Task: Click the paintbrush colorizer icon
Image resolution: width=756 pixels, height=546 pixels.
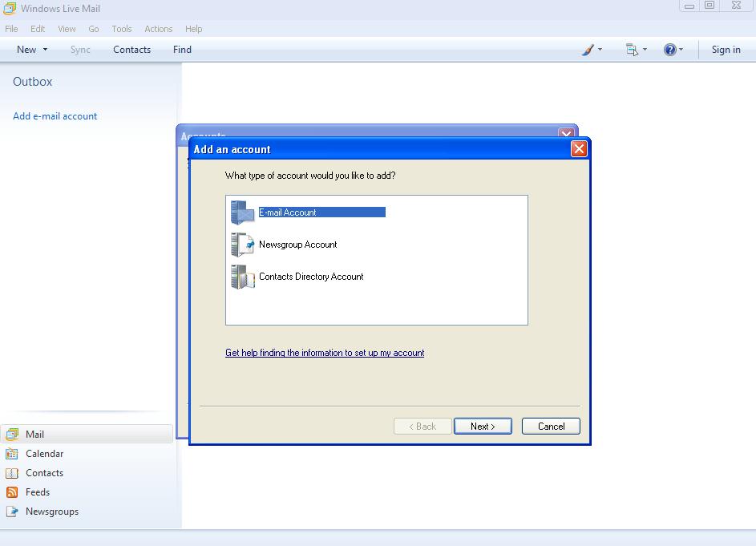Action: (x=588, y=49)
